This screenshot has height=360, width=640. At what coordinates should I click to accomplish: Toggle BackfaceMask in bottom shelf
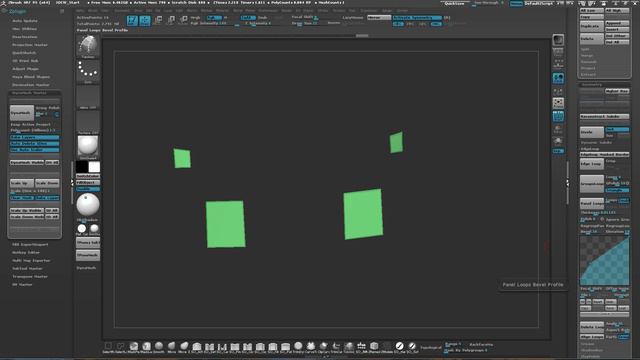[x=481, y=344]
